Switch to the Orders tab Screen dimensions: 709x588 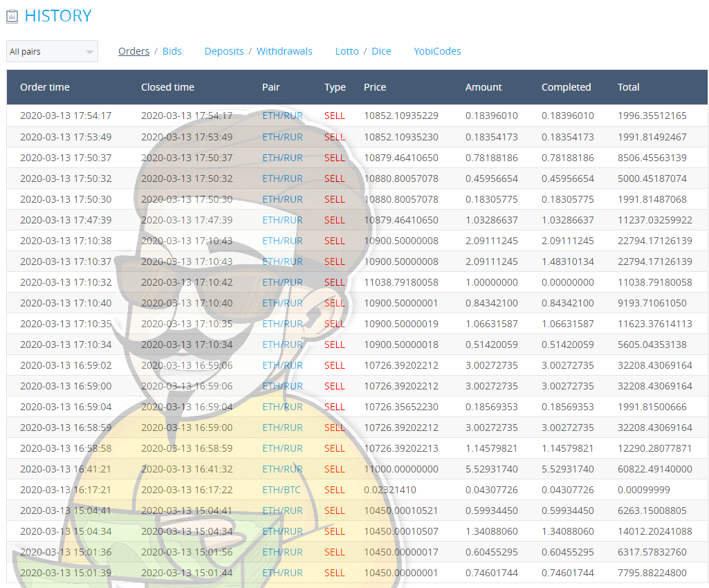133,51
